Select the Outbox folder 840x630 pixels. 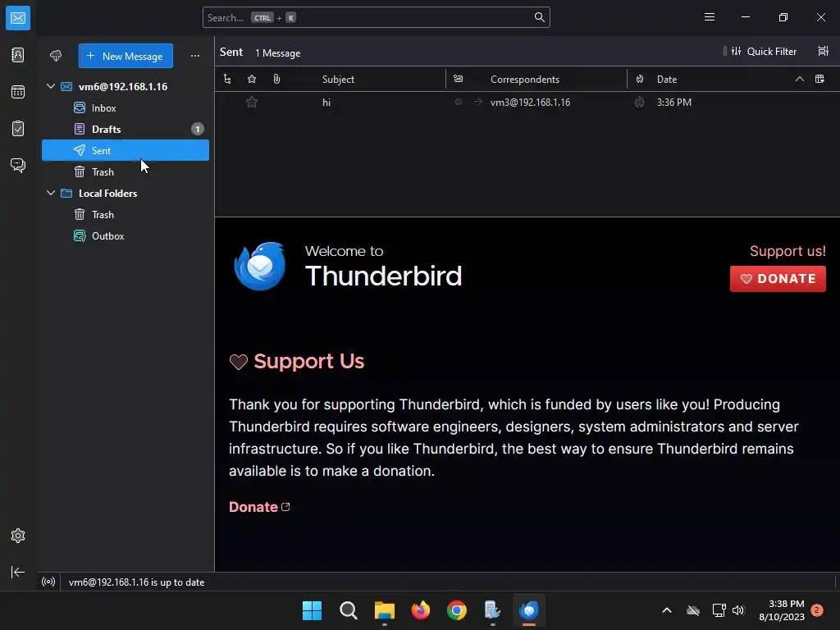[126, 235]
